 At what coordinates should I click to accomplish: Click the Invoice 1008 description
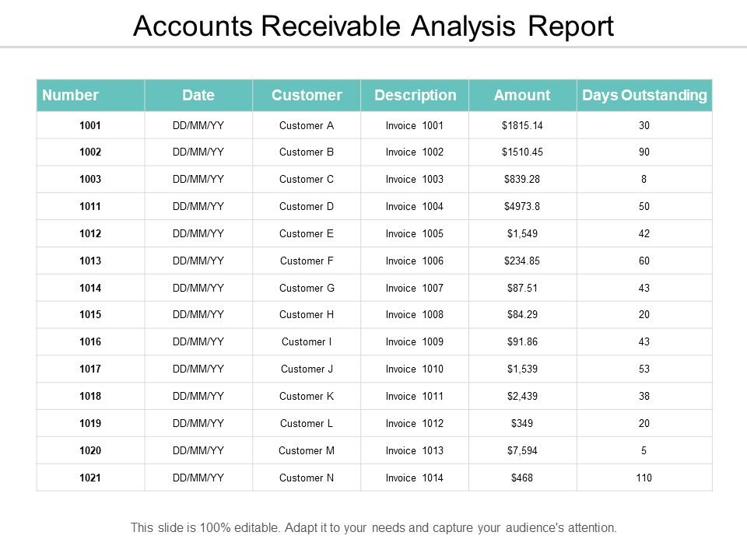[415, 314]
